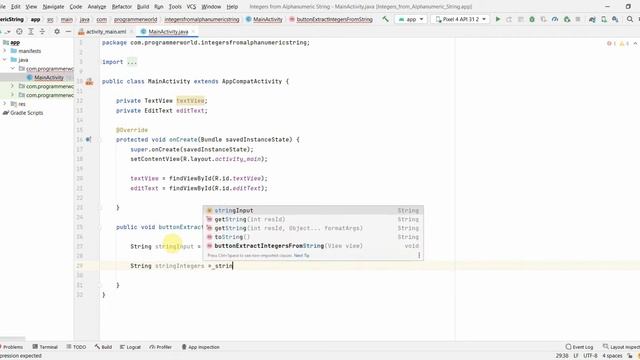Click the UTF-8 encoding in the status bar
640x360 pixels.
(590, 356)
